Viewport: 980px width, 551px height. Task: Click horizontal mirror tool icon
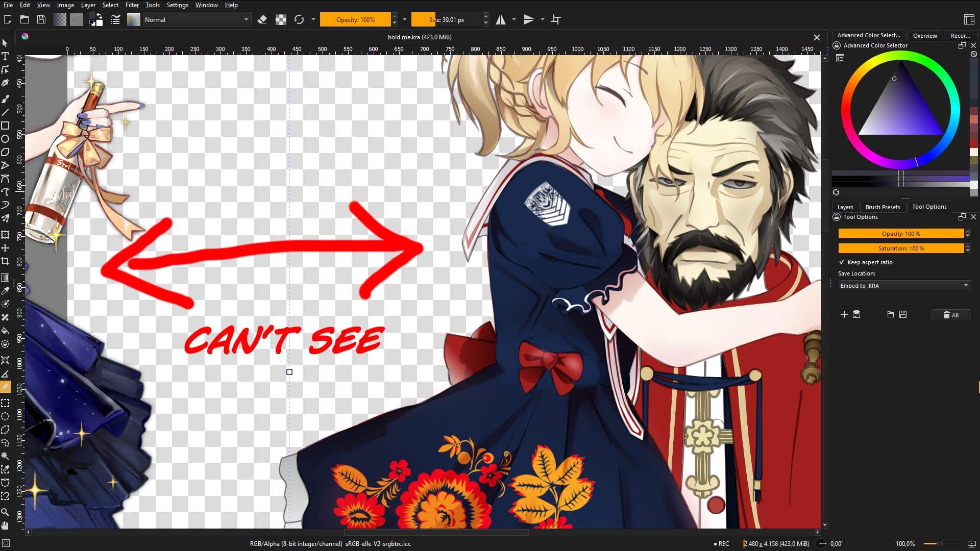[501, 20]
